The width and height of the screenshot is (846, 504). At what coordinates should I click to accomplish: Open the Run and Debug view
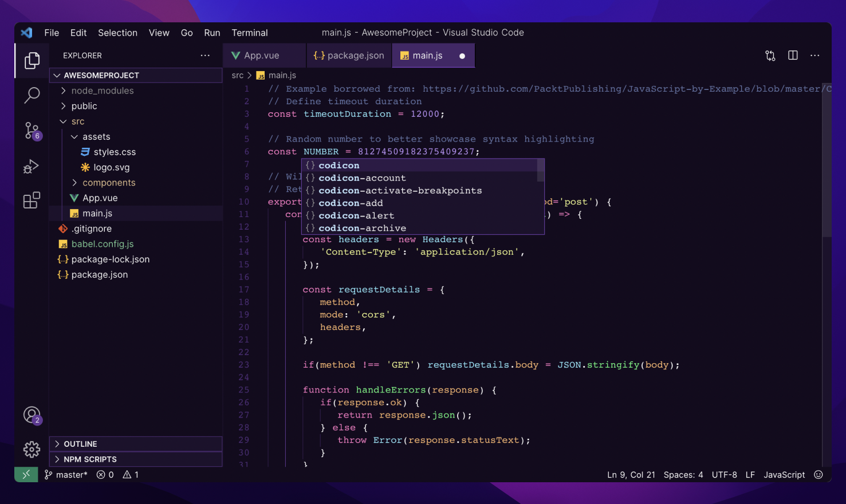32,166
